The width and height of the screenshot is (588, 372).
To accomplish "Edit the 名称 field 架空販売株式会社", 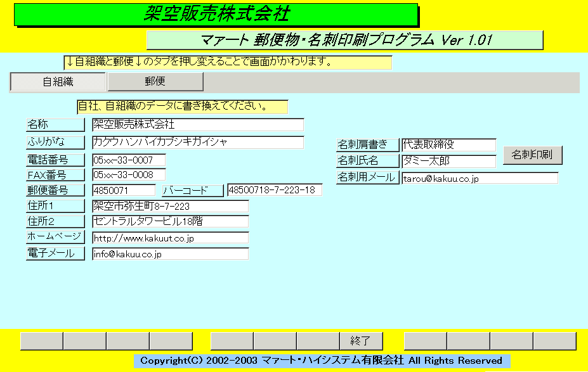I will (198, 125).
